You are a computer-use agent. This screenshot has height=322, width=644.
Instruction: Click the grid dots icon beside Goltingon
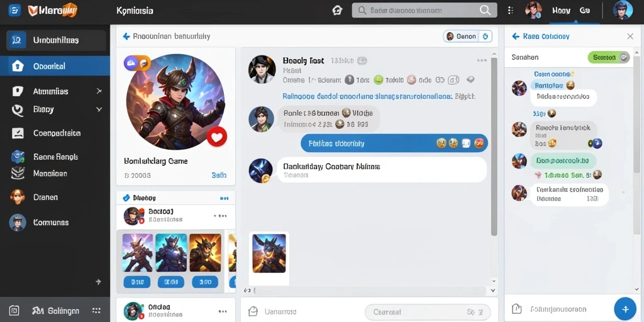coord(96,311)
